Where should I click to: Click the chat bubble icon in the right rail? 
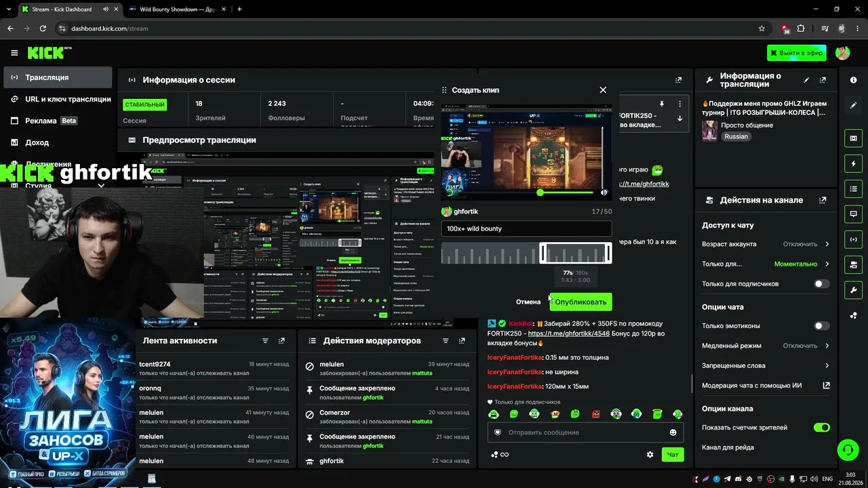pyautogui.click(x=854, y=213)
